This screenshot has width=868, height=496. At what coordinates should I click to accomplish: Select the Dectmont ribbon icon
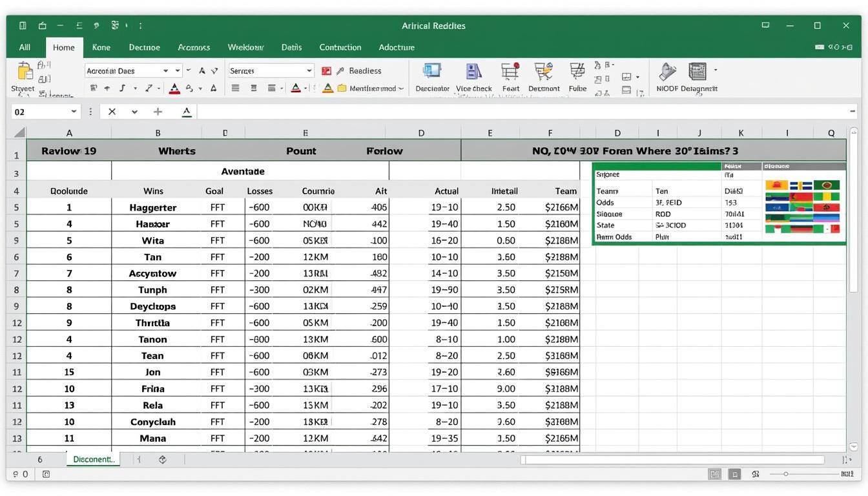click(544, 72)
